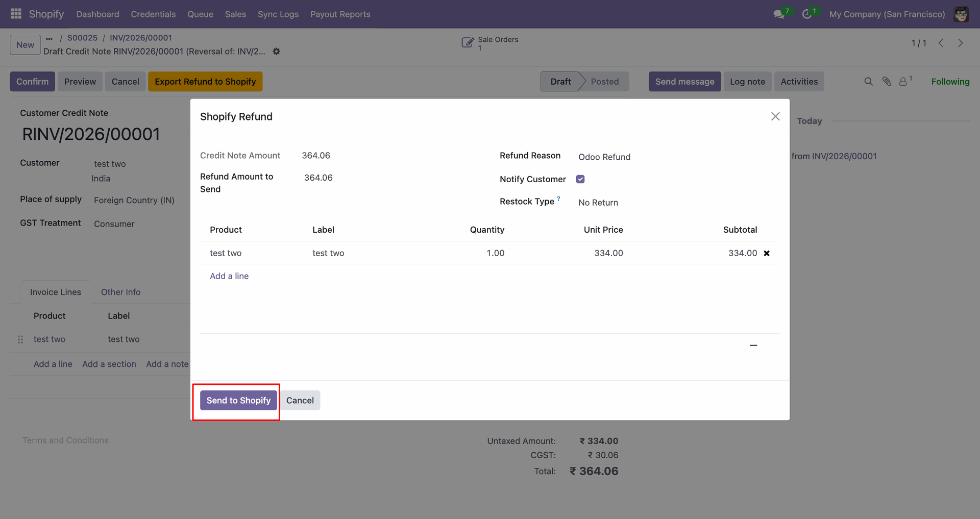Click the Export Refund to Shopify button

point(205,82)
